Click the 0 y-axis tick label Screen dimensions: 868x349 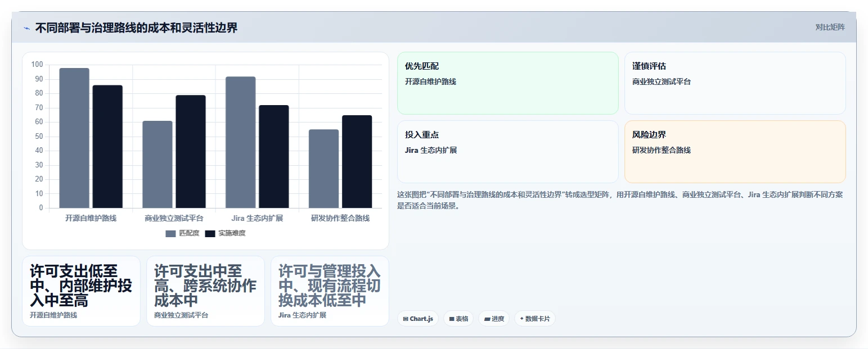tap(41, 208)
